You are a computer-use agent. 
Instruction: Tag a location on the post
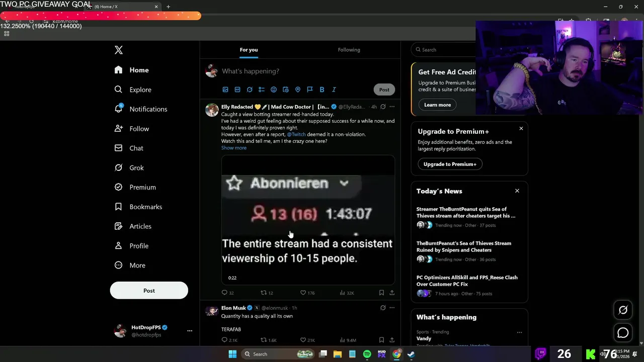298,89
